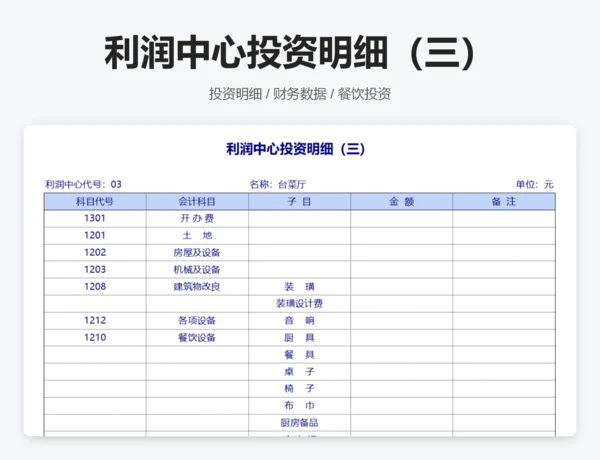600x460 pixels.
Task: Click the 开办费 account cell
Action: point(197,219)
